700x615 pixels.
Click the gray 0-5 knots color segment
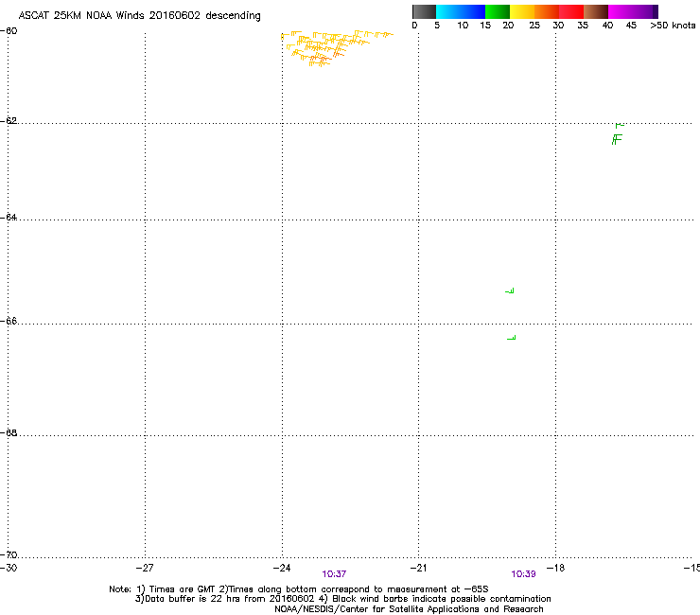[x=424, y=11]
